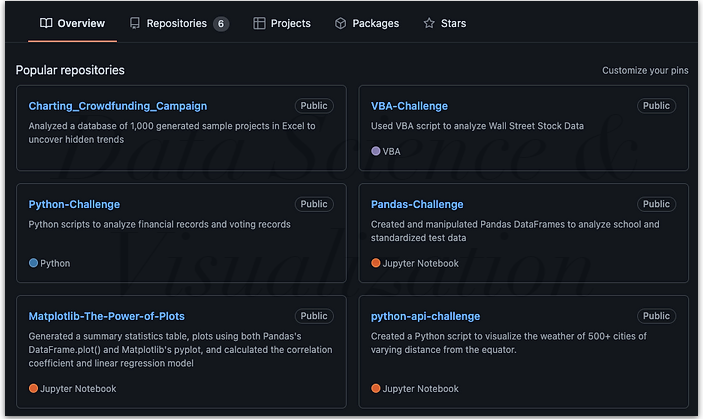The height and width of the screenshot is (419, 703).
Task: Open the python-api-challenge repository
Action: click(425, 316)
